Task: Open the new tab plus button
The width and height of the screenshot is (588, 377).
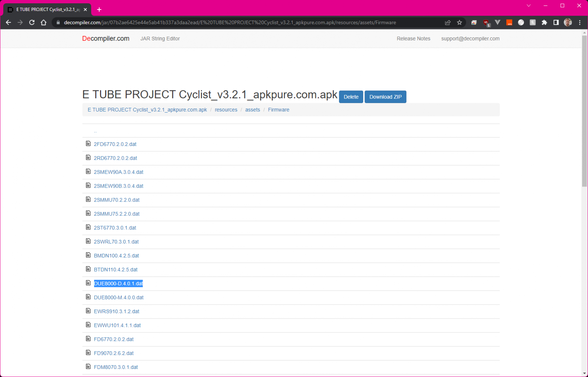Action: click(99, 10)
